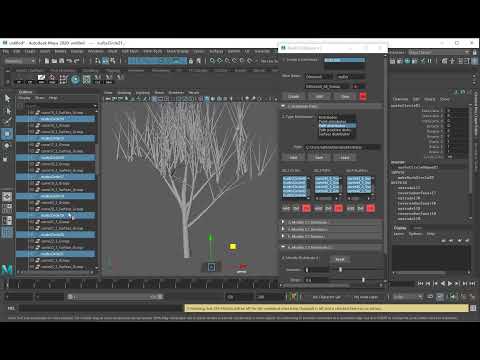Click the workspace lock icon at top right
This screenshot has width=480, height=360.
click(x=475, y=52)
